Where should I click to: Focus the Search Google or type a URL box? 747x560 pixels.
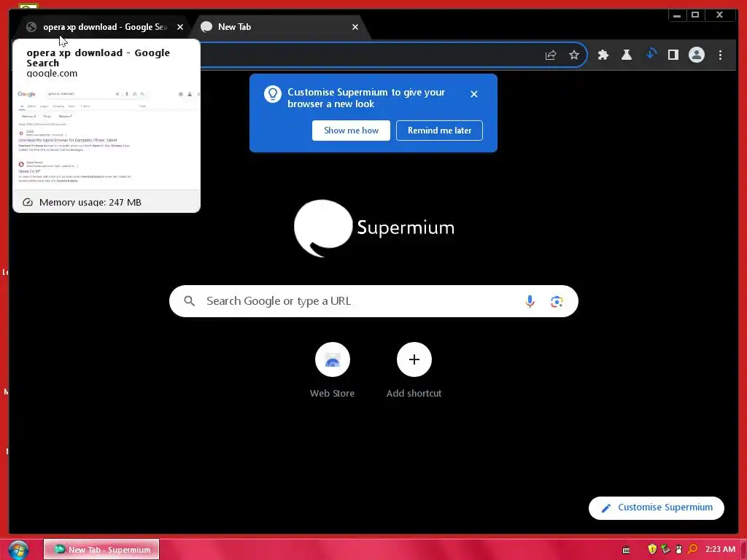(x=373, y=301)
